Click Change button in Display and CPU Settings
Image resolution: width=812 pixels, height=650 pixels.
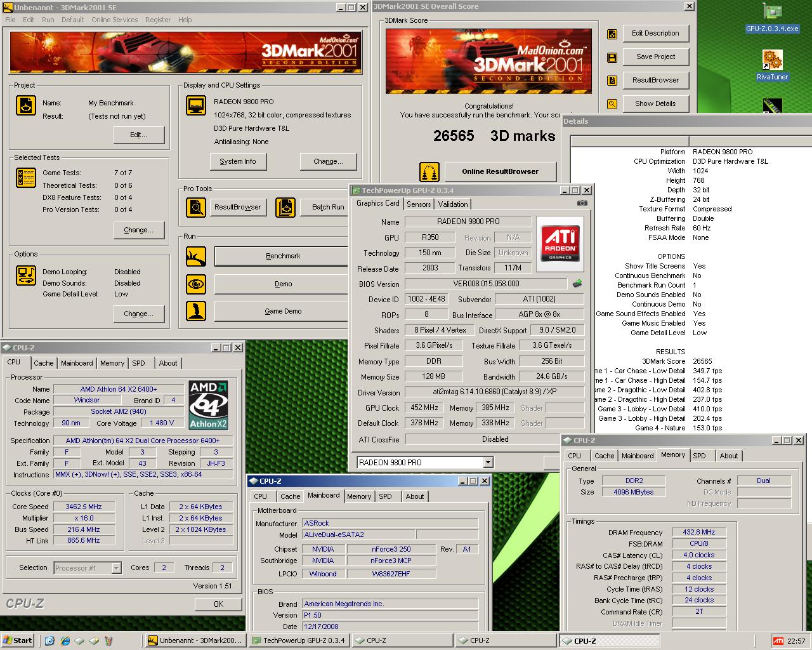tap(328, 161)
